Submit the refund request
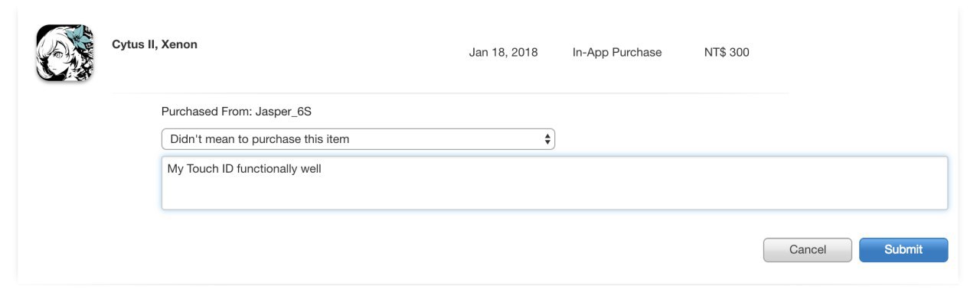This screenshot has width=980, height=289. click(x=903, y=250)
